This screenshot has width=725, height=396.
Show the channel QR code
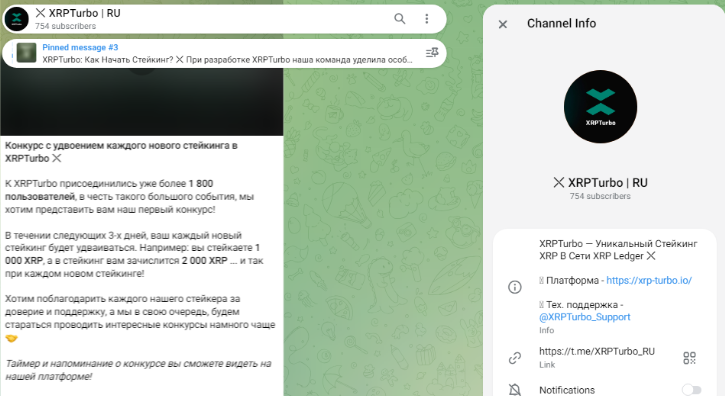(x=689, y=358)
